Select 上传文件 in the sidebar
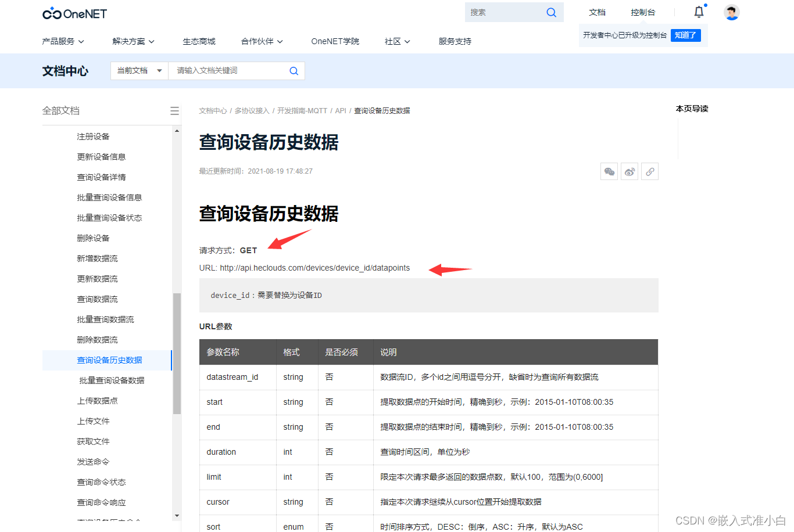The image size is (794, 532). click(92, 420)
